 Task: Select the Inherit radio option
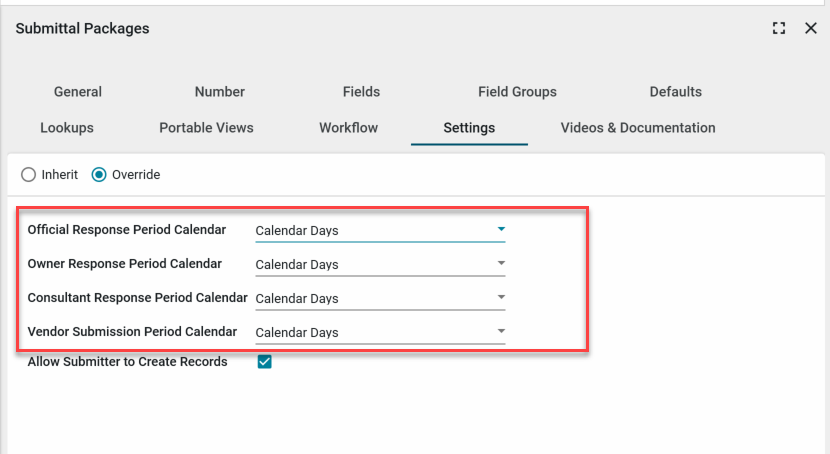pyautogui.click(x=30, y=175)
